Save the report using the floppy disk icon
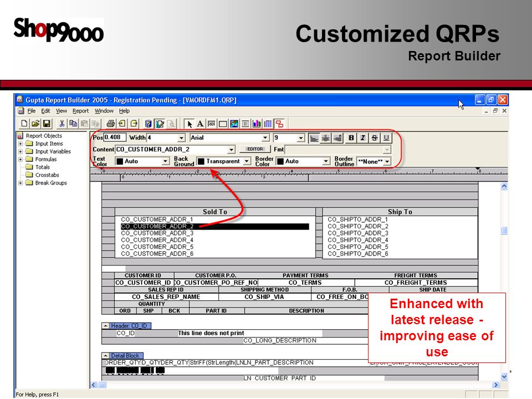This screenshot has width=532, height=399. pyautogui.click(x=47, y=124)
